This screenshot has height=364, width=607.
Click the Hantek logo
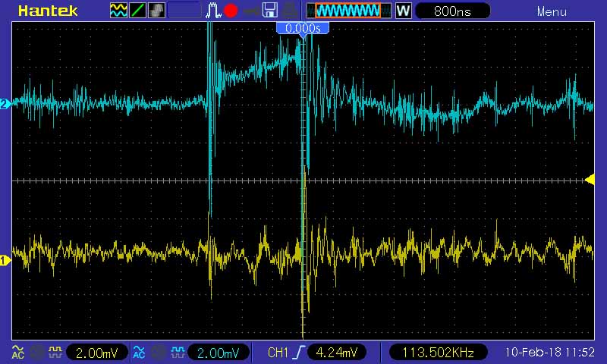point(48,11)
